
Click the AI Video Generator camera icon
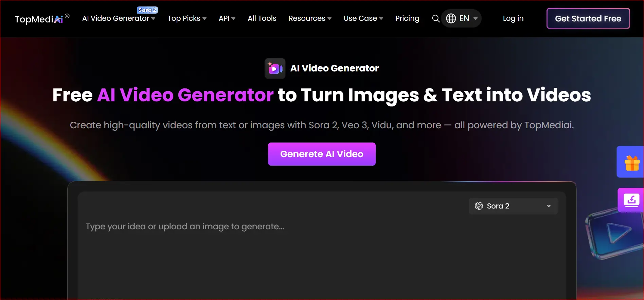(x=275, y=68)
